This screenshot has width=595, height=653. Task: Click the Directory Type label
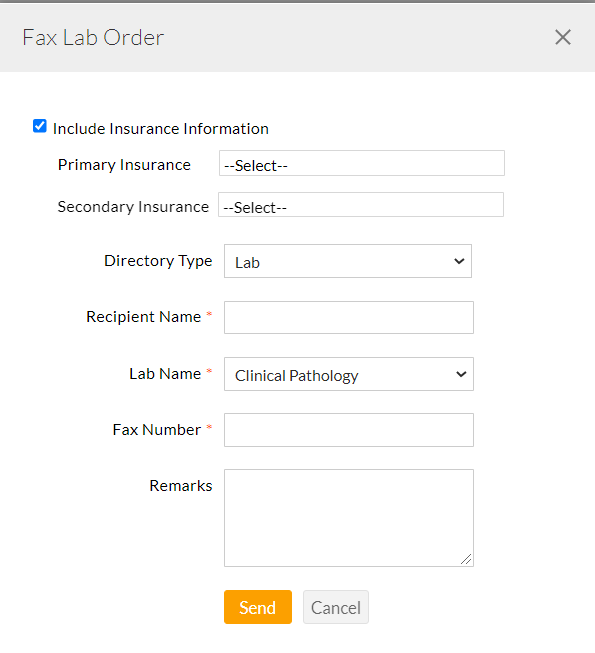tap(158, 261)
